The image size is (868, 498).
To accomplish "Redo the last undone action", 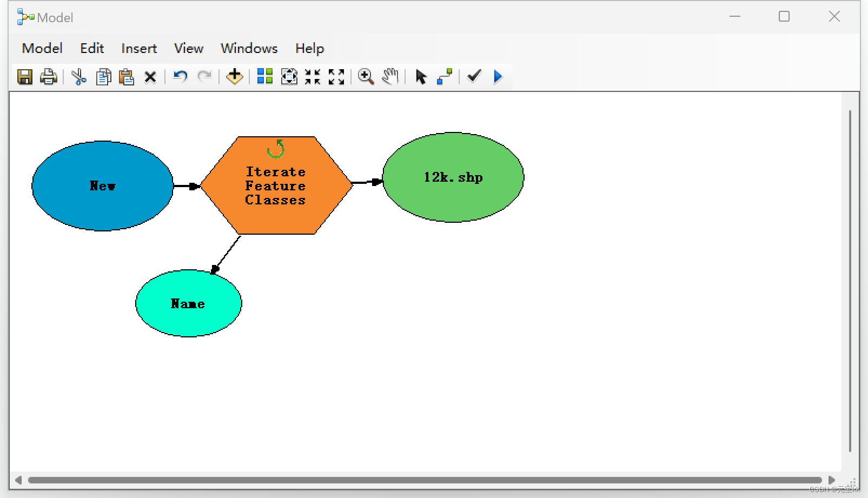I will [204, 76].
